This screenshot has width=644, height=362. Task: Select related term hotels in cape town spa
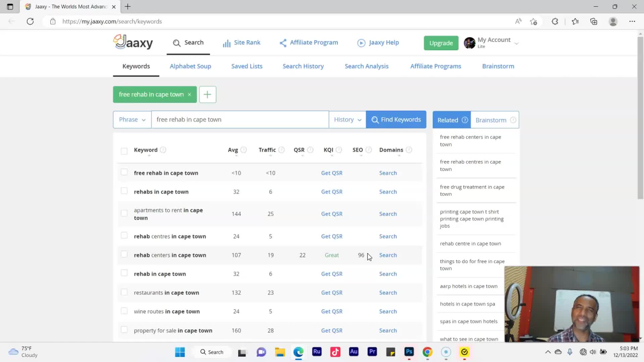click(467, 304)
